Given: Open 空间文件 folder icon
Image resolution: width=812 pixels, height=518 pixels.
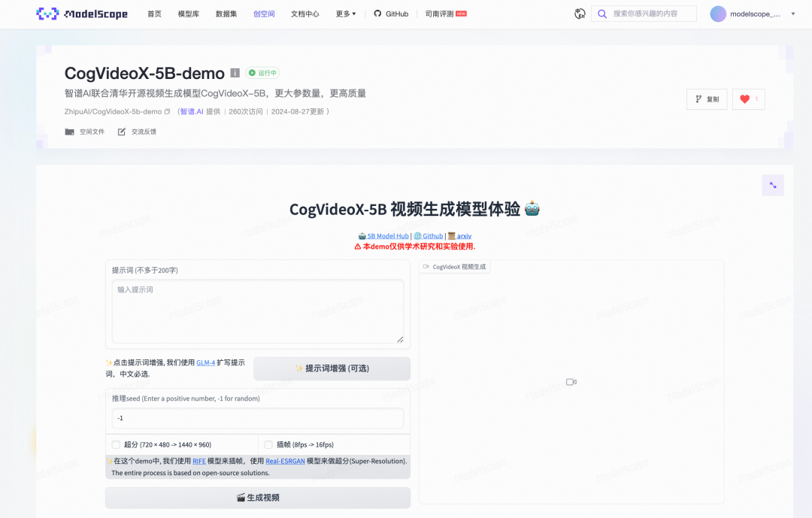Looking at the screenshot, I should click(x=69, y=132).
